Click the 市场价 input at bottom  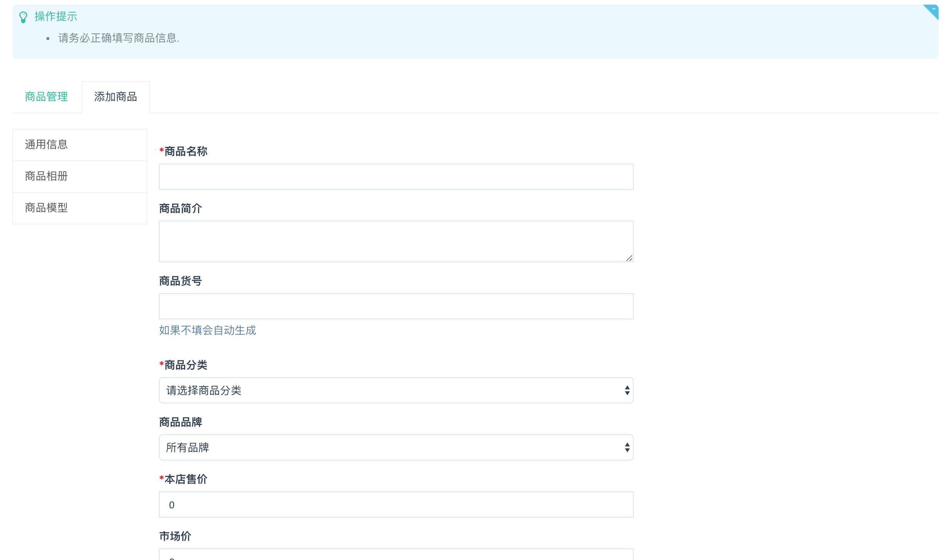click(396, 555)
